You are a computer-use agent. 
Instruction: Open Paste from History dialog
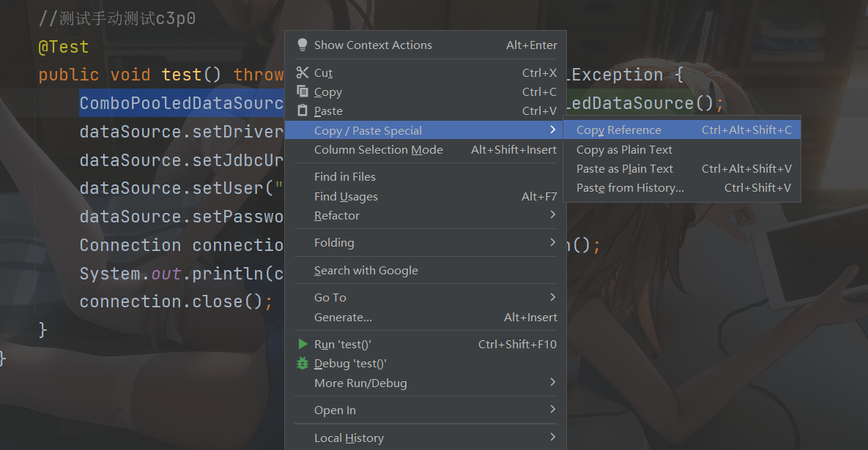click(630, 188)
